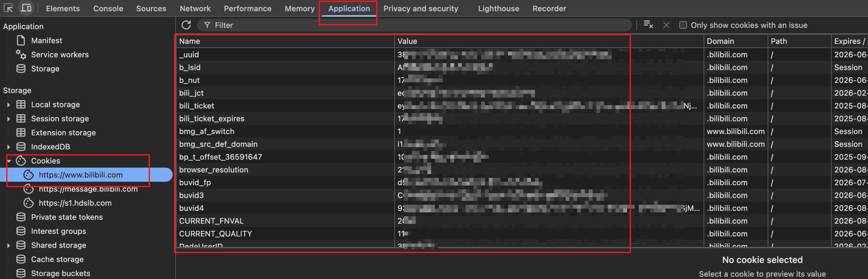This screenshot has width=868, height=279.
Task: Switch to the Console tab
Action: (x=108, y=8)
